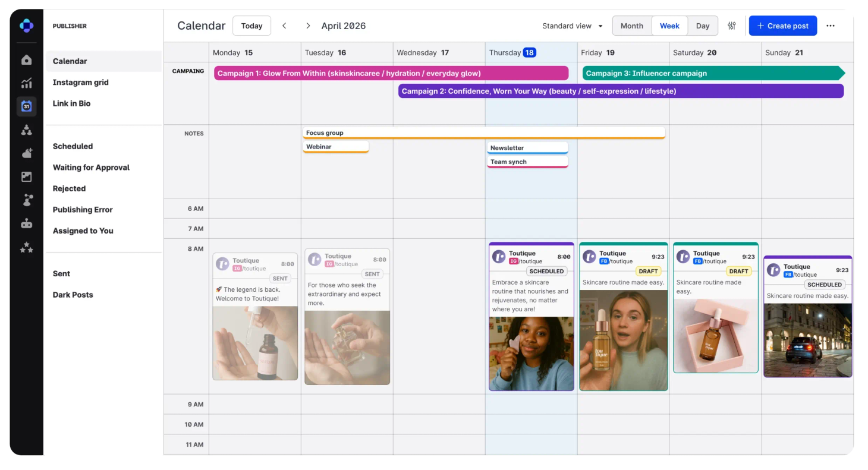
Task: Click the app logo at the top of the sidebar
Action: pos(26,26)
